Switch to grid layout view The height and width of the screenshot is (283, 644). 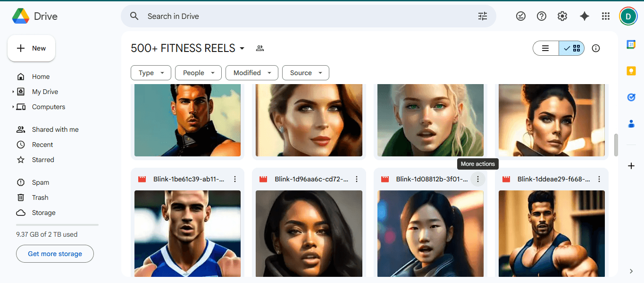(572, 48)
